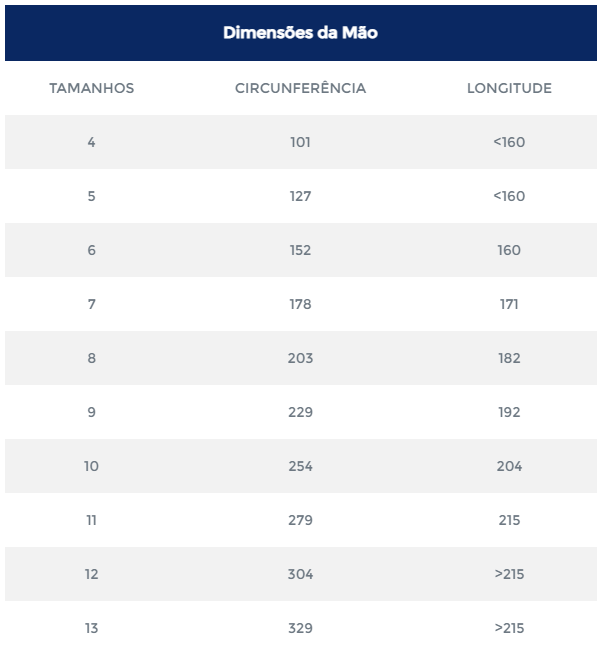The image size is (603, 656).
Task: Select the longitude value 204
Action: pyautogui.click(x=509, y=466)
